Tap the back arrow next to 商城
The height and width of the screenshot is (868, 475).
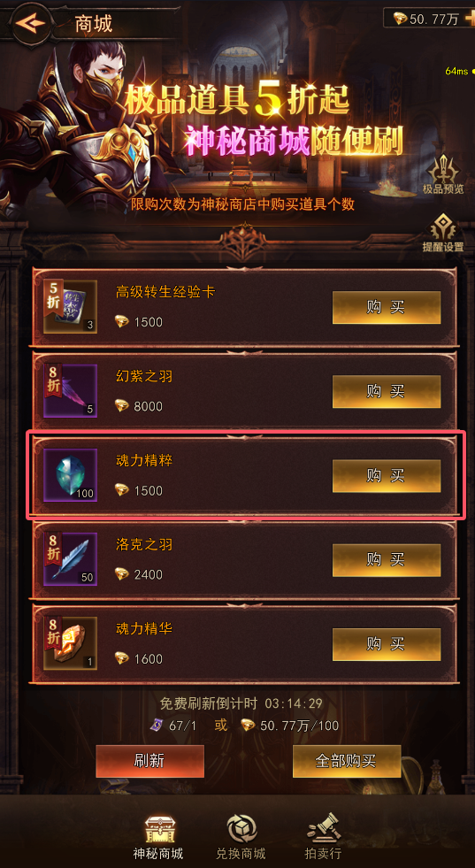click(x=30, y=23)
